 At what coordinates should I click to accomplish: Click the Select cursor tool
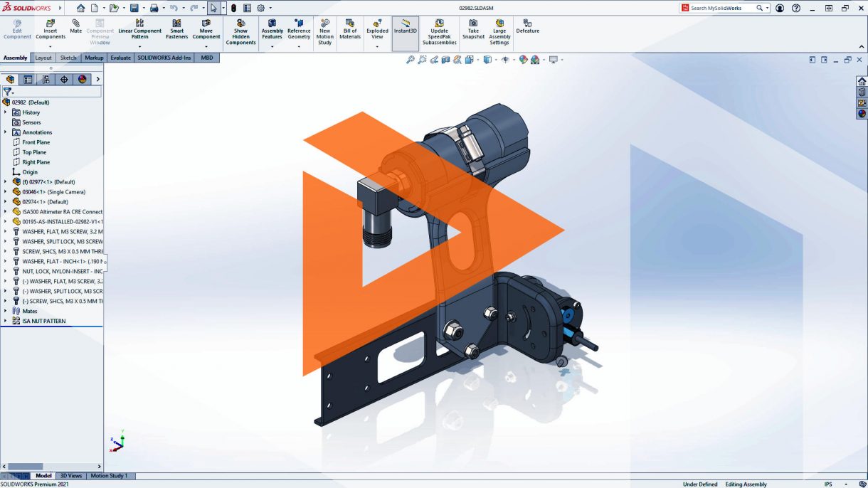(213, 8)
